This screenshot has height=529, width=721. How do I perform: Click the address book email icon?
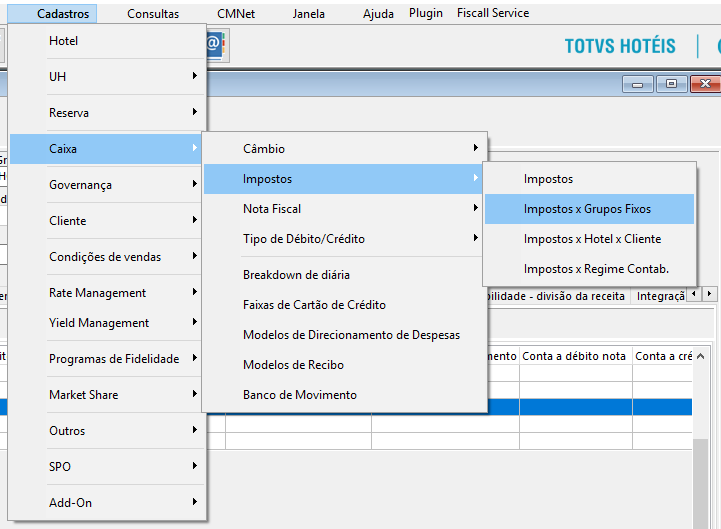point(215,45)
